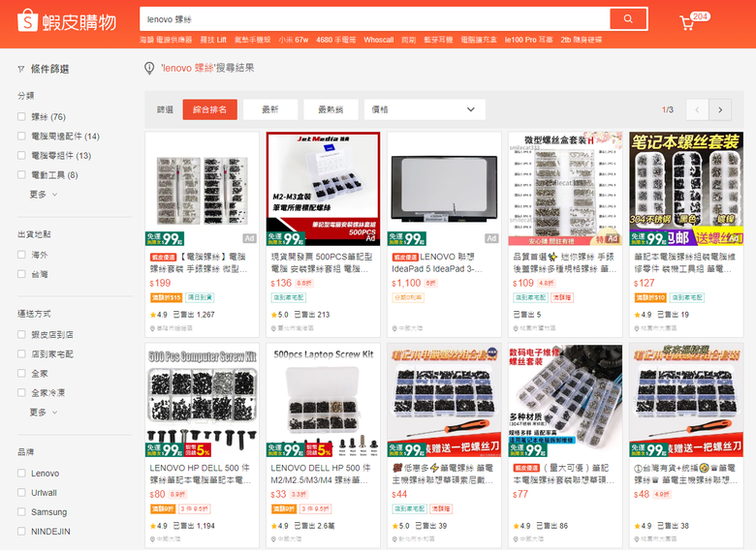Click the price $48 product text

[642, 494]
